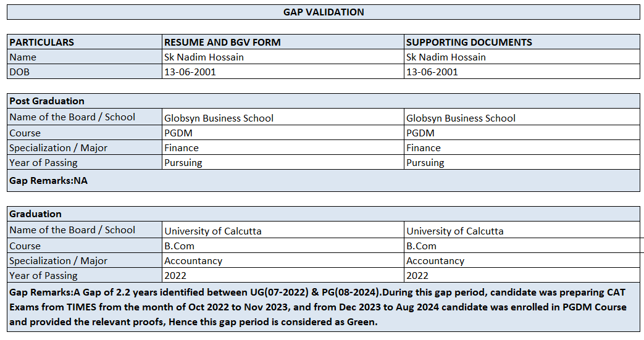Click University of Calcutta in the resume column

(x=213, y=231)
